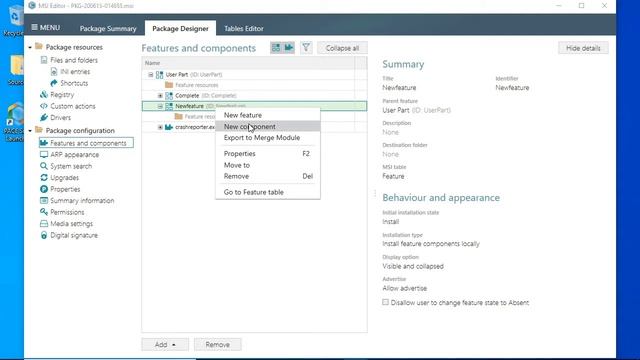This screenshot has height=360, width=640.
Task: Click the crashreporter.exe component puzzle icon
Action: (169, 127)
